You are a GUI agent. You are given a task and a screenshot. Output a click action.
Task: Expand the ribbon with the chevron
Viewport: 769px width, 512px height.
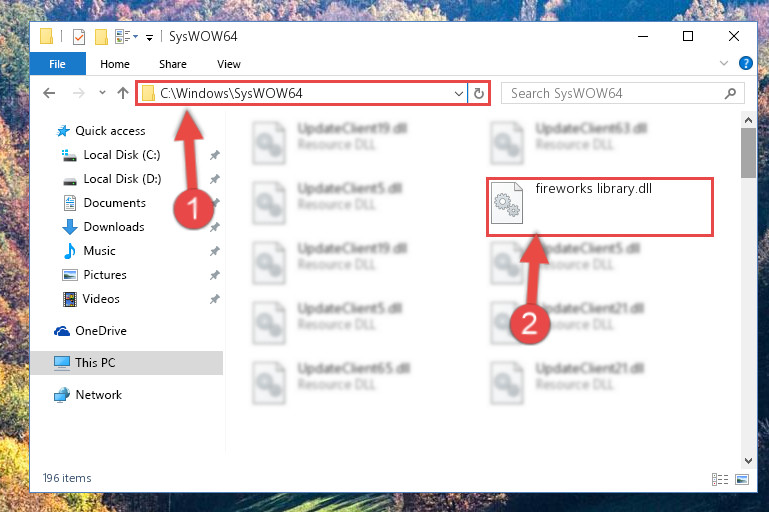pos(723,63)
